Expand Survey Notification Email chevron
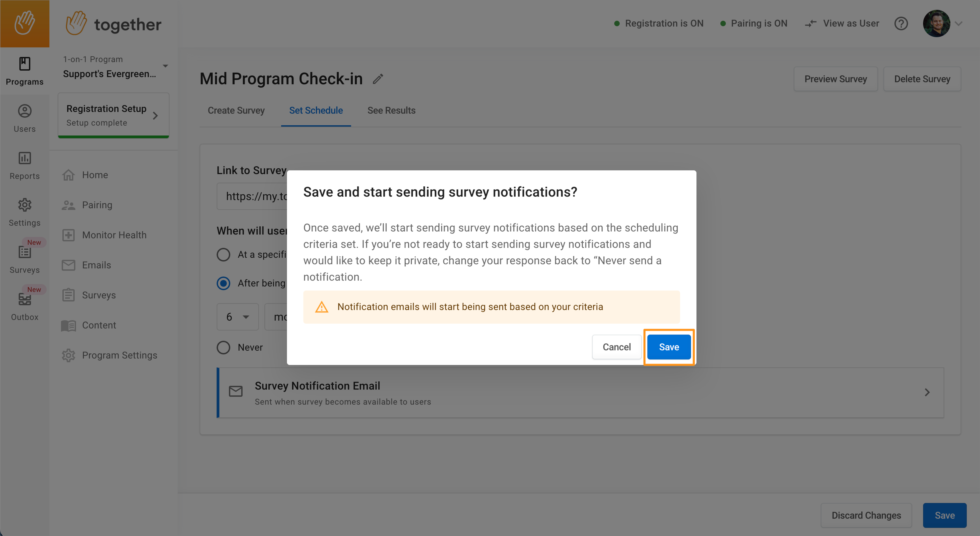 pos(927,393)
